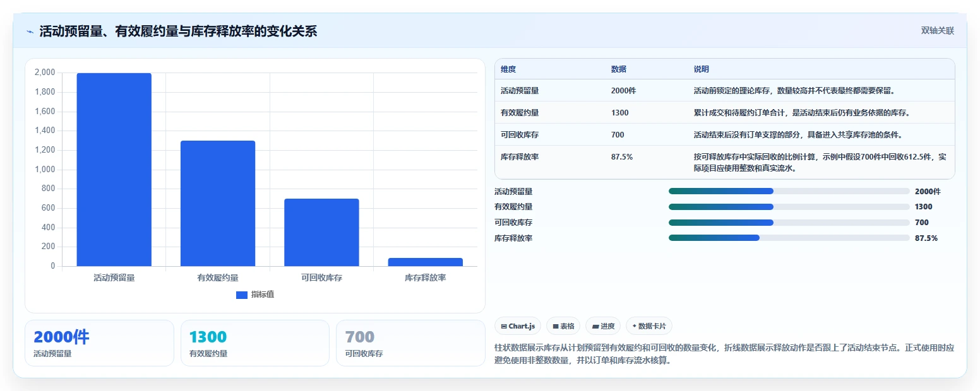Click the 数据 table column header
The height and width of the screenshot is (391, 980).
click(x=619, y=69)
